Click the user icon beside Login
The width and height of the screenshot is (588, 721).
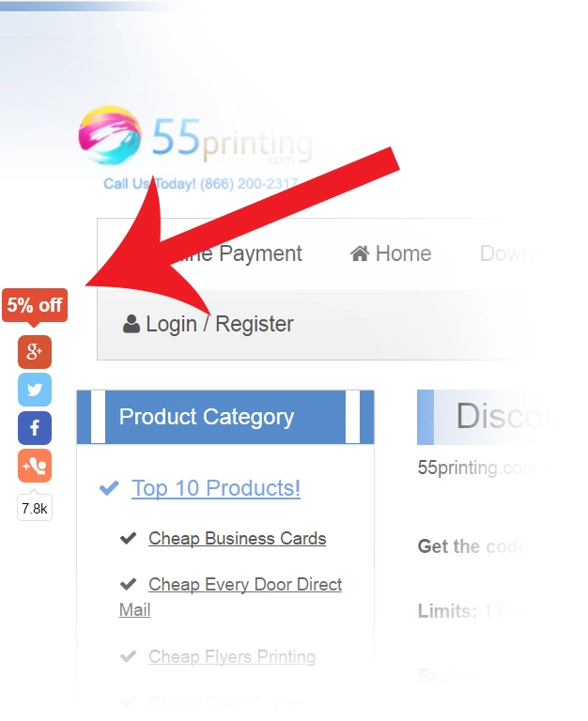132,324
